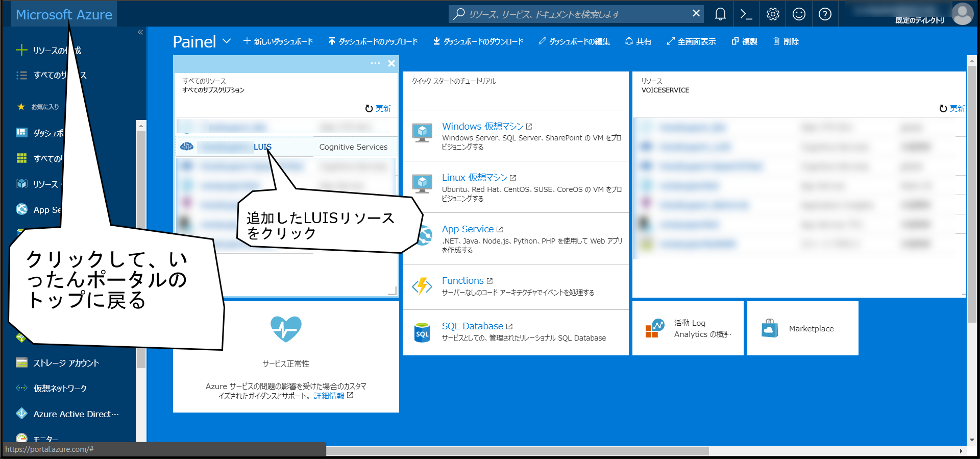The image size is (980, 459).
Task: Open the settings gear icon
Action: 773,14
